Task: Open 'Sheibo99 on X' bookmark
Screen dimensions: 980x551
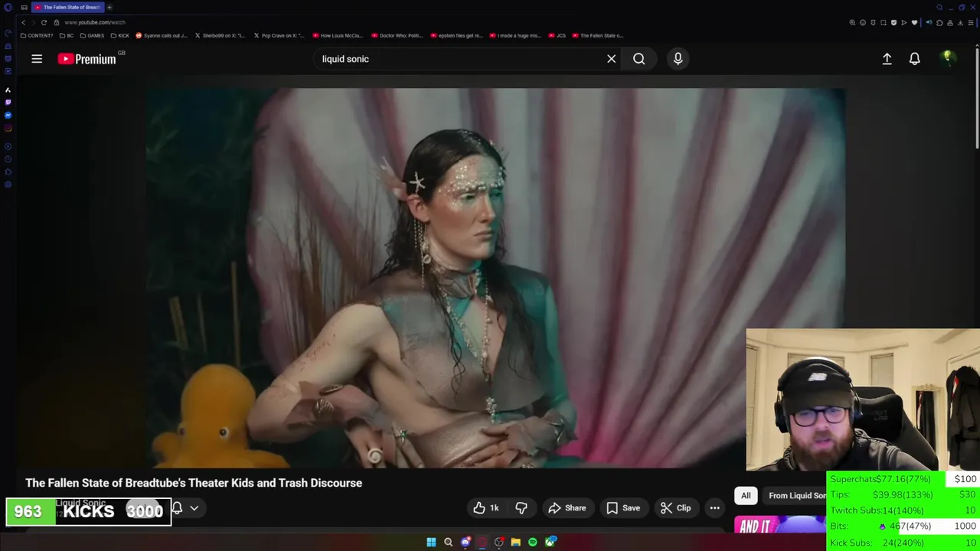Action: point(220,35)
